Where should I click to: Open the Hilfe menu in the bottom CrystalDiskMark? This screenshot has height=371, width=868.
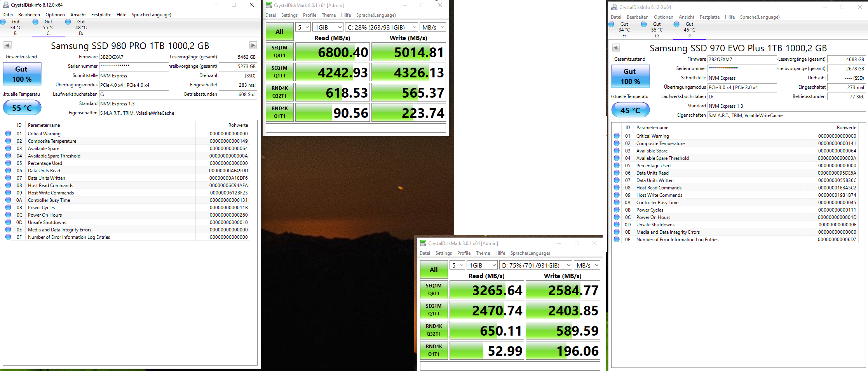point(500,253)
